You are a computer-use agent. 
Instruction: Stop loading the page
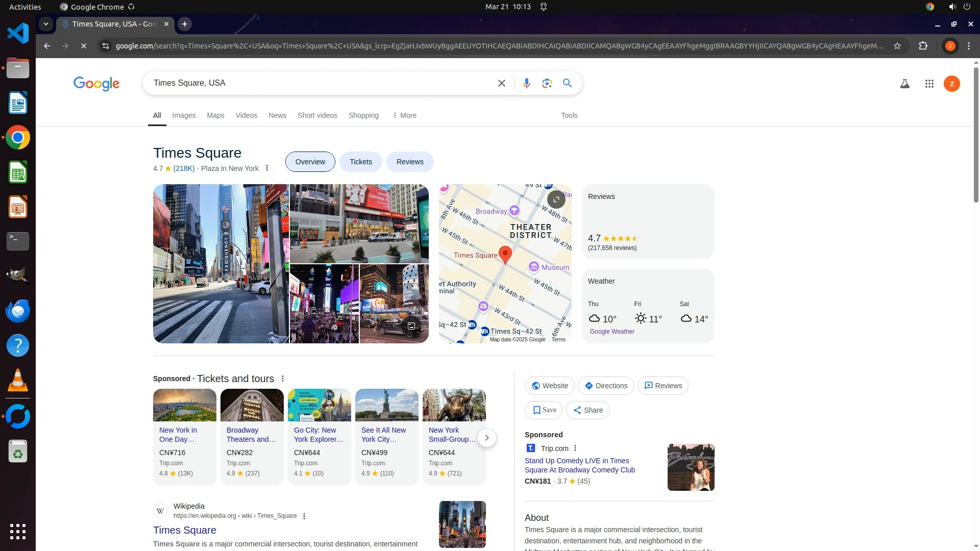pyautogui.click(x=84, y=46)
